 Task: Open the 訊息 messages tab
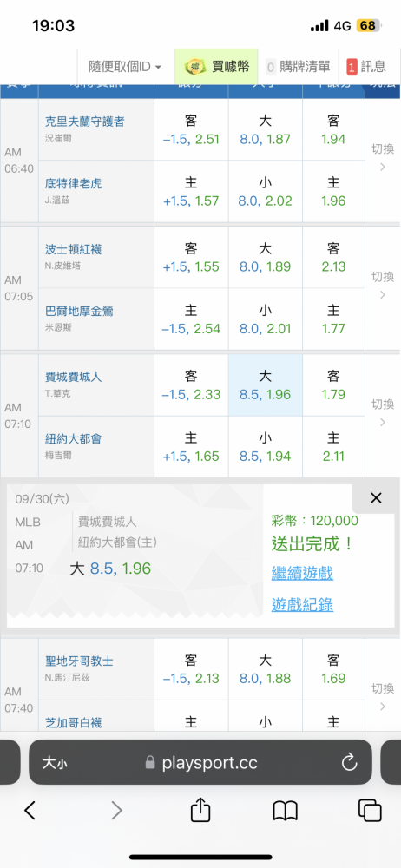tap(366, 67)
